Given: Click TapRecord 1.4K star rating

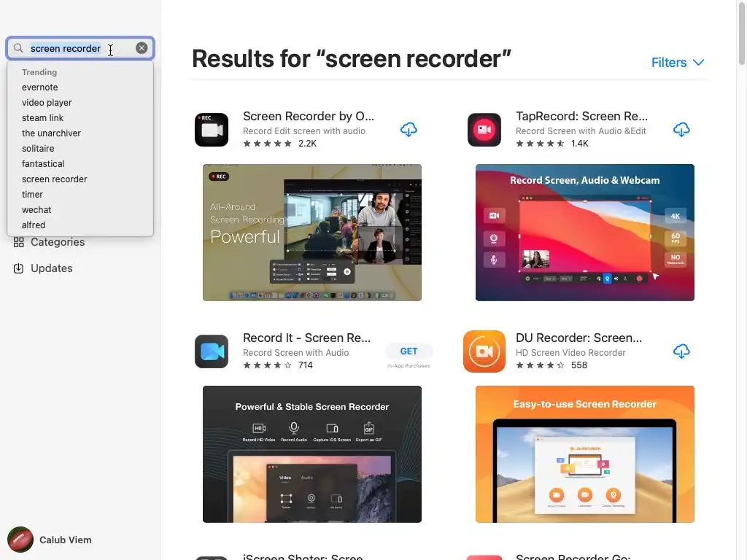Looking at the screenshot, I should [552, 144].
